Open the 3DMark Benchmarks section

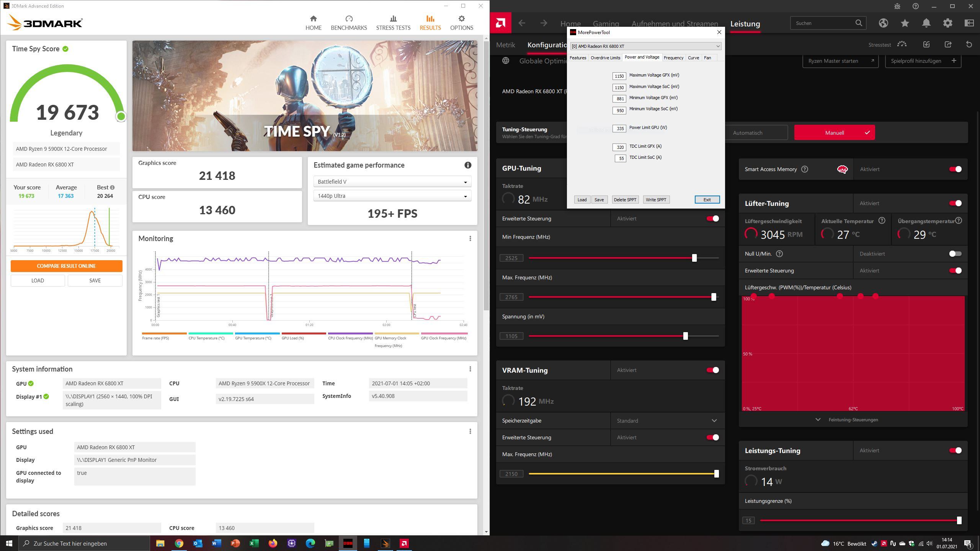click(x=348, y=23)
